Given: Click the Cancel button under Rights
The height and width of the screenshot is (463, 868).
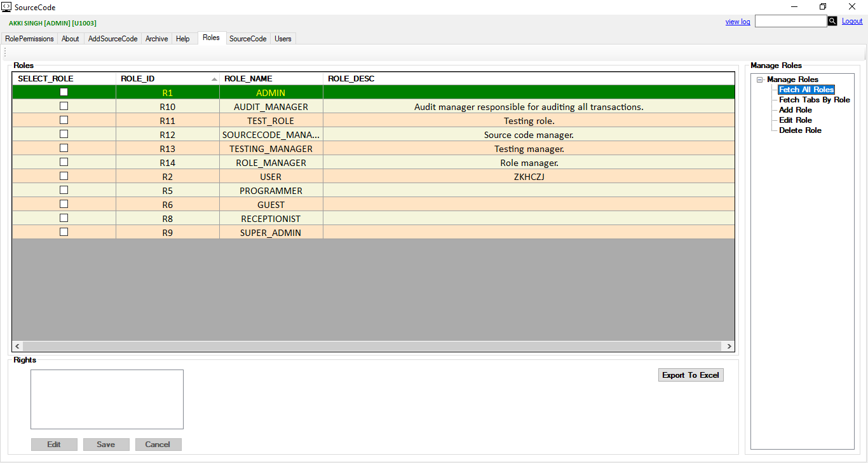Looking at the screenshot, I should [x=158, y=445].
